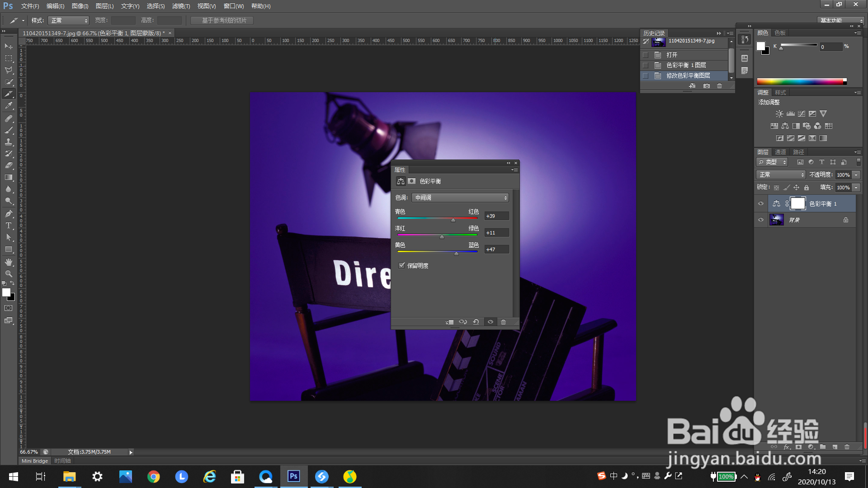Open the Style dropdown in the options bar
868x488 pixels.
tap(69, 21)
